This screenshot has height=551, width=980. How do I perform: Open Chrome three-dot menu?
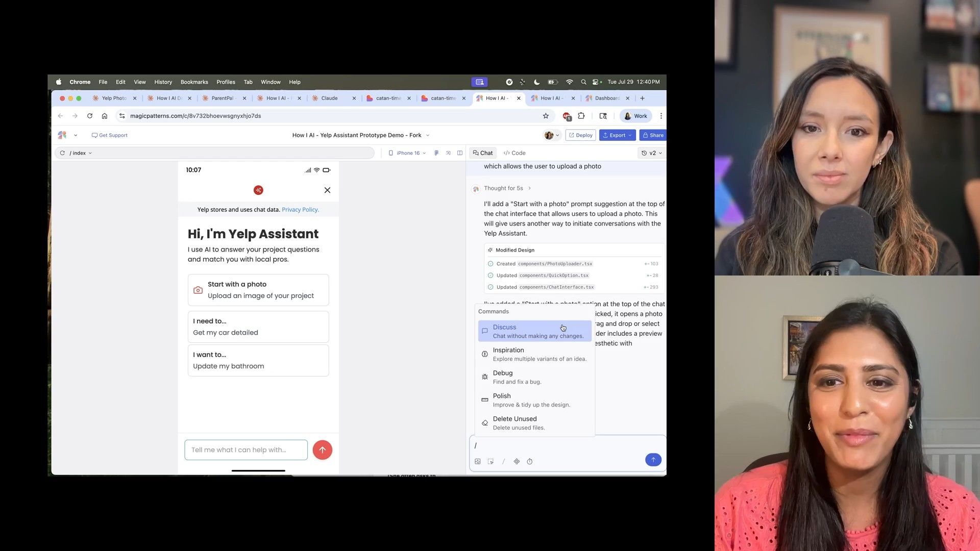(x=661, y=116)
